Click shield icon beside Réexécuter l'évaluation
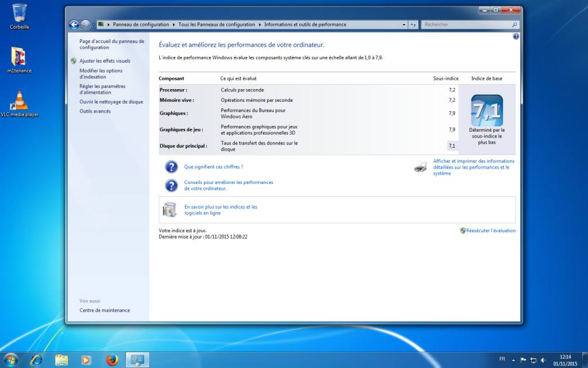 (x=463, y=231)
